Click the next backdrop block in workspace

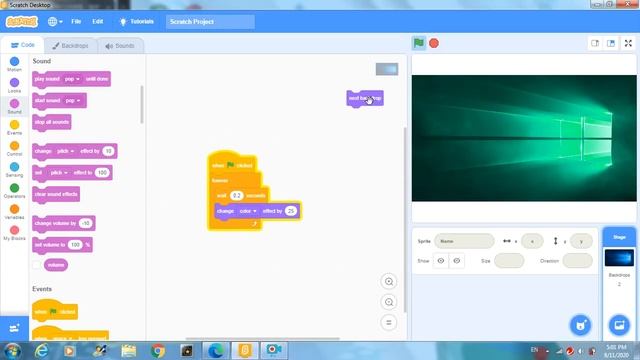point(365,98)
